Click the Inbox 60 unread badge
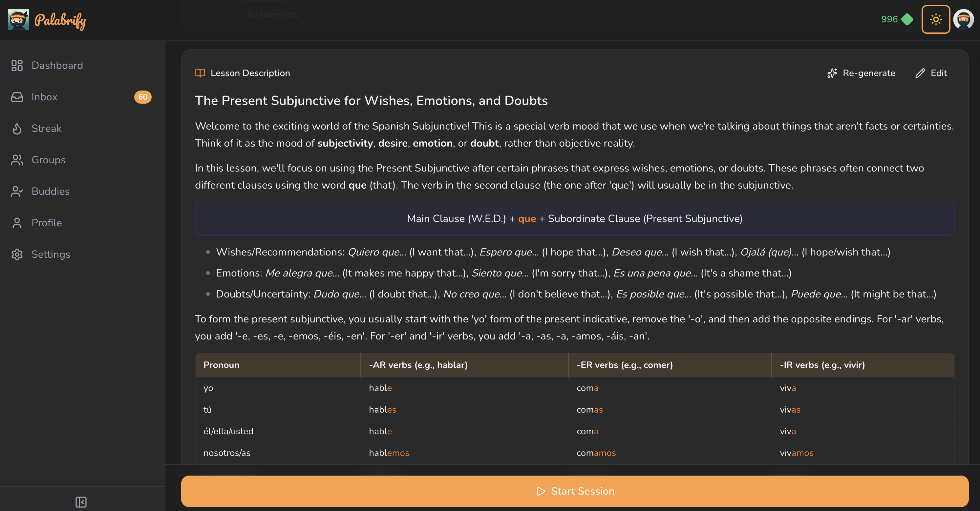This screenshot has height=511, width=980. pos(143,97)
